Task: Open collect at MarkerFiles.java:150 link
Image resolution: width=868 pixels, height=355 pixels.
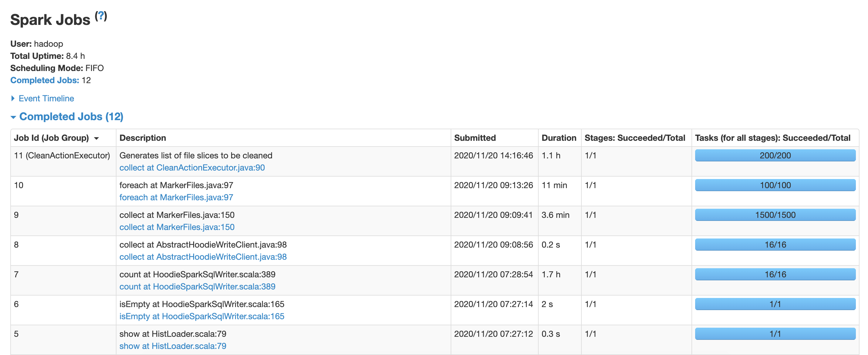Action: click(x=177, y=227)
